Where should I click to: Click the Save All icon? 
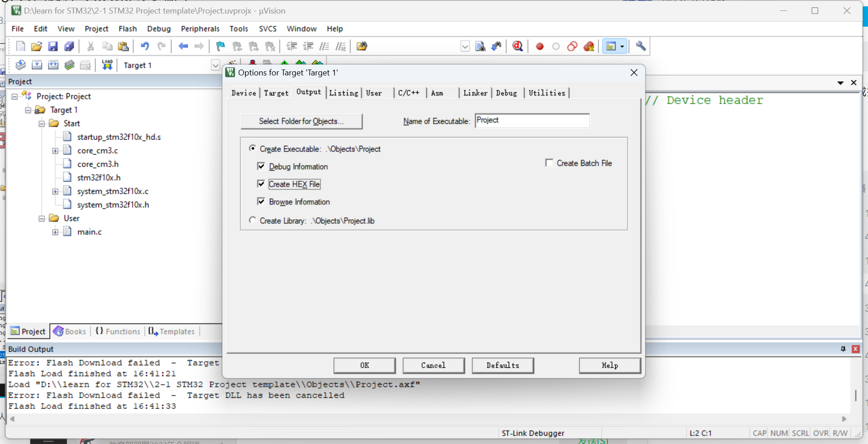pyautogui.click(x=69, y=46)
